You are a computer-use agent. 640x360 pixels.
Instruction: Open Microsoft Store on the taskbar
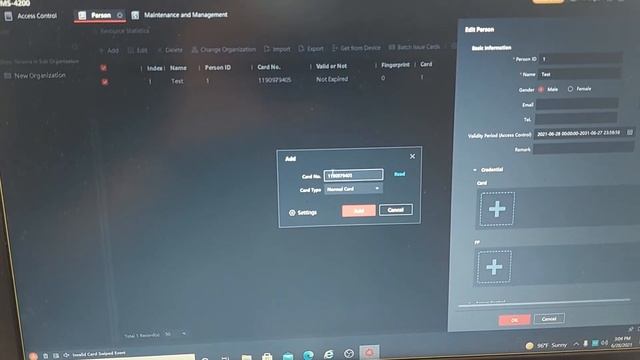click(x=267, y=356)
